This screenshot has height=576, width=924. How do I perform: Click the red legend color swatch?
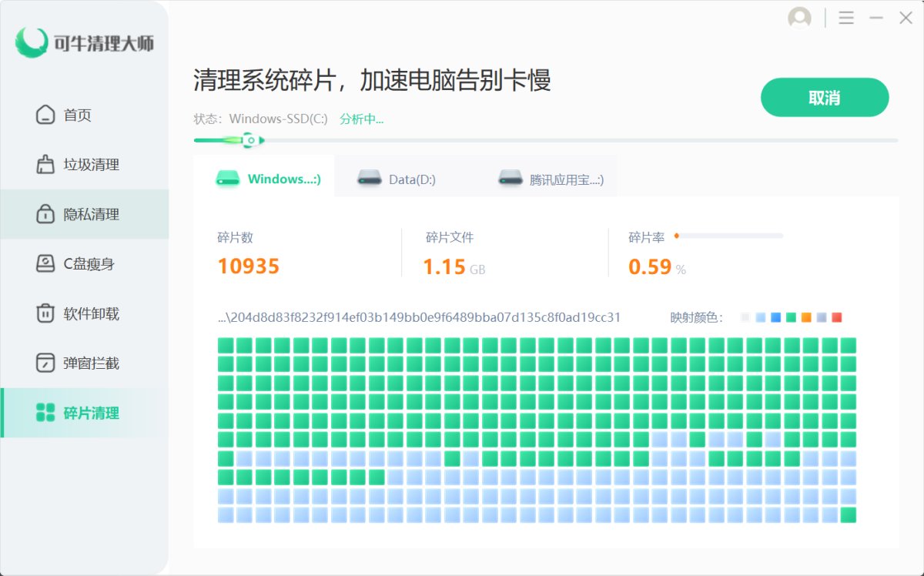tap(837, 317)
